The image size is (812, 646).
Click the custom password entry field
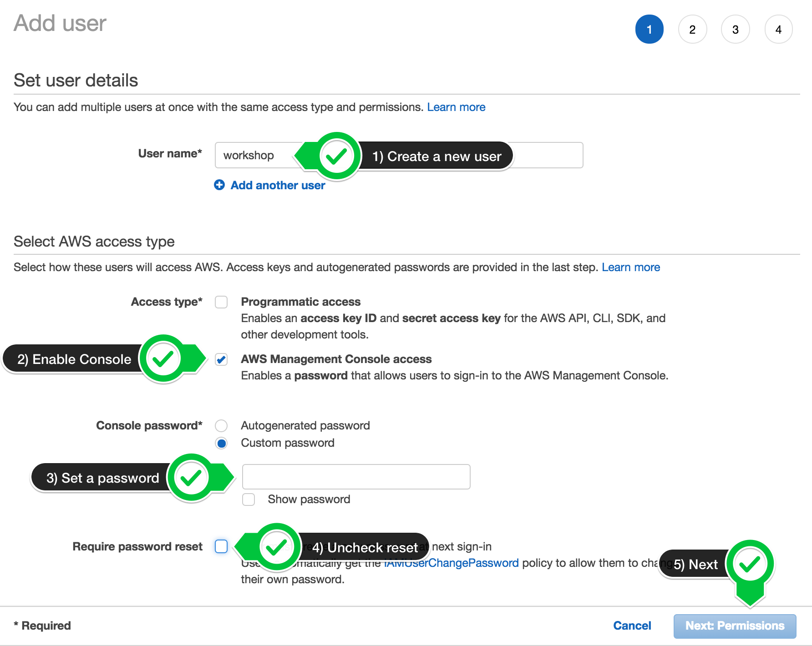click(356, 477)
